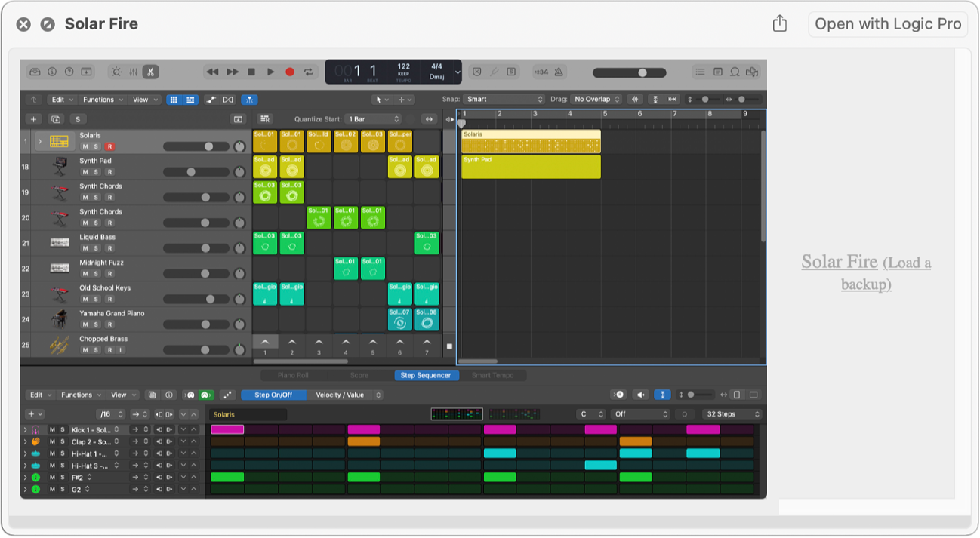
Task: Click the Load a backup link
Action: [x=885, y=273]
